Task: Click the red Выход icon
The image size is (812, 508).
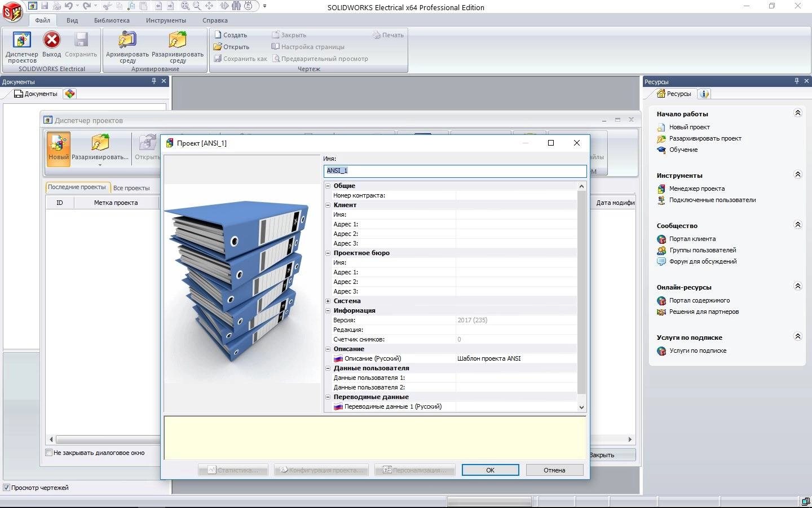Action: tap(51, 40)
